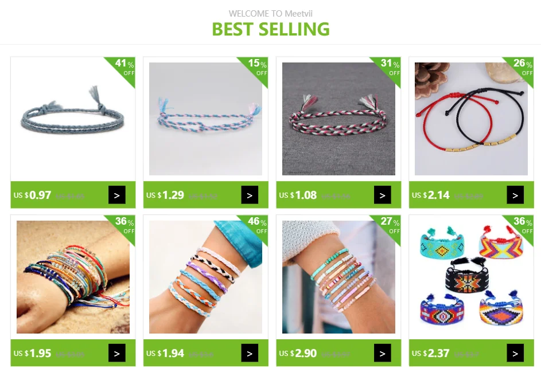Open the pastel beaded bracelets wrist image
This screenshot has height=392, width=541.
tap(338, 277)
